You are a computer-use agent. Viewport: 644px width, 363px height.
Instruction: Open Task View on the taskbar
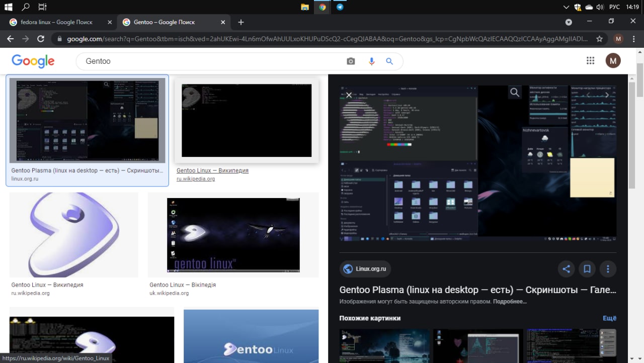[x=42, y=7]
